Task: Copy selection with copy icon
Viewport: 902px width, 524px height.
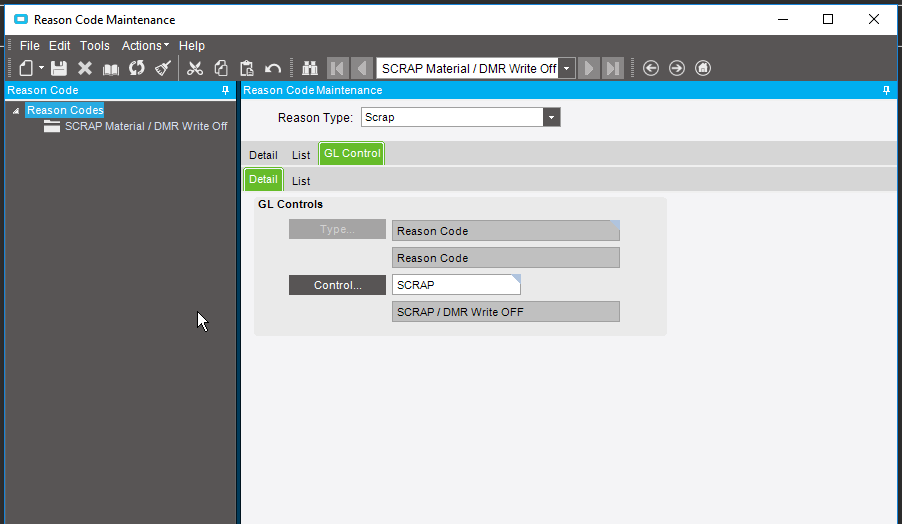Action: tap(221, 68)
